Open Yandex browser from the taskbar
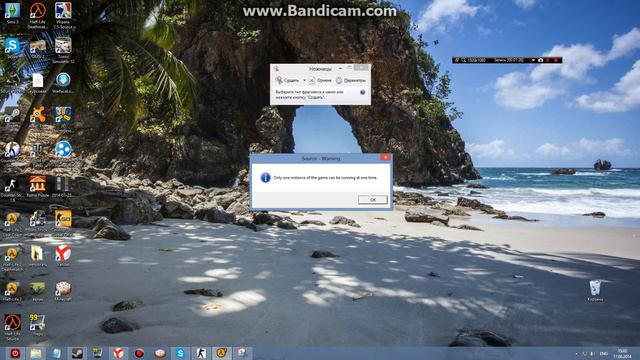Viewport: 640px width, 360px height. pyautogui.click(x=118, y=353)
